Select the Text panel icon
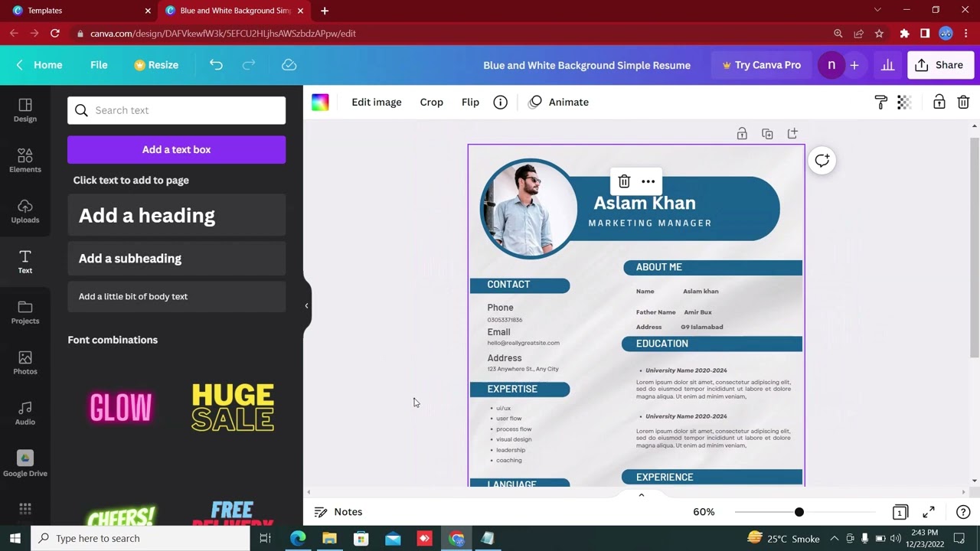This screenshot has height=551, width=980. 24,262
